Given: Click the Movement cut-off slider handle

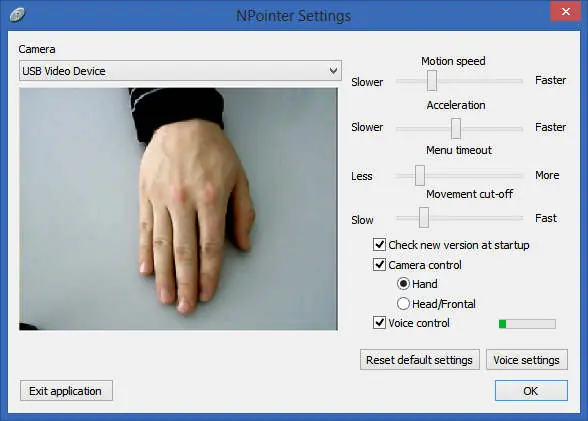Looking at the screenshot, I should (x=424, y=217).
